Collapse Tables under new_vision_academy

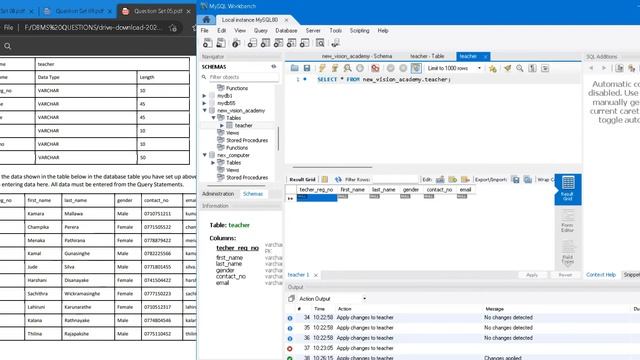tap(213, 118)
